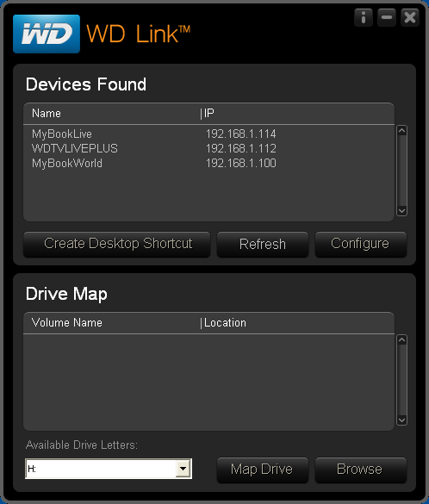Select the MyBookLive device
Screen dimensions: 429x504
click(x=208, y=134)
